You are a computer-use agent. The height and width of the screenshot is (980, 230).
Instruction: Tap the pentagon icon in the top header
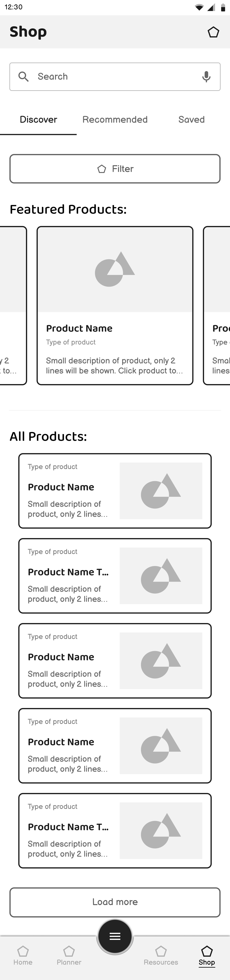[213, 32]
